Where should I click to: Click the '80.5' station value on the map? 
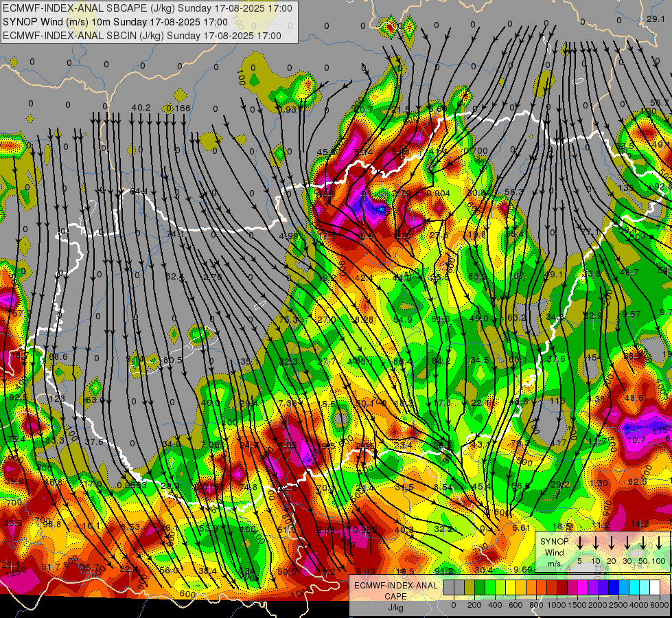(x=173, y=360)
